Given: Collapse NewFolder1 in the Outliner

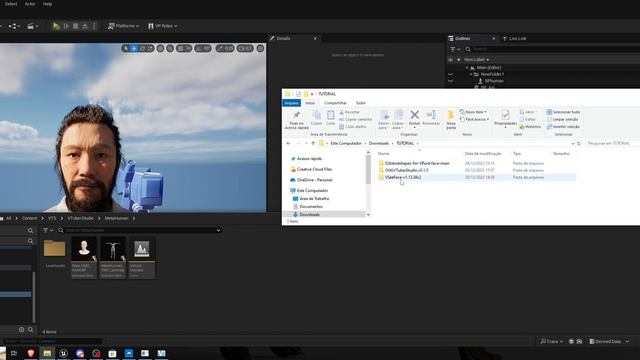Looking at the screenshot, I should 471,74.
